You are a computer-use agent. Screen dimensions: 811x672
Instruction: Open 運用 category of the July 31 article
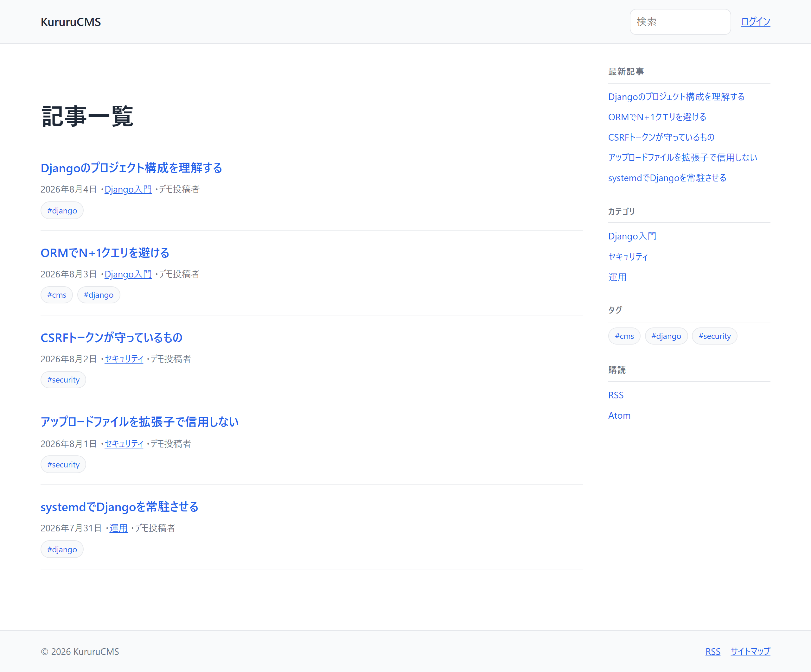(118, 529)
